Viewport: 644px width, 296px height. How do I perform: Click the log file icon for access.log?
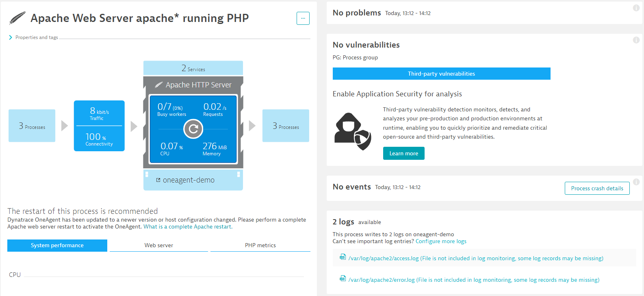[x=343, y=257]
